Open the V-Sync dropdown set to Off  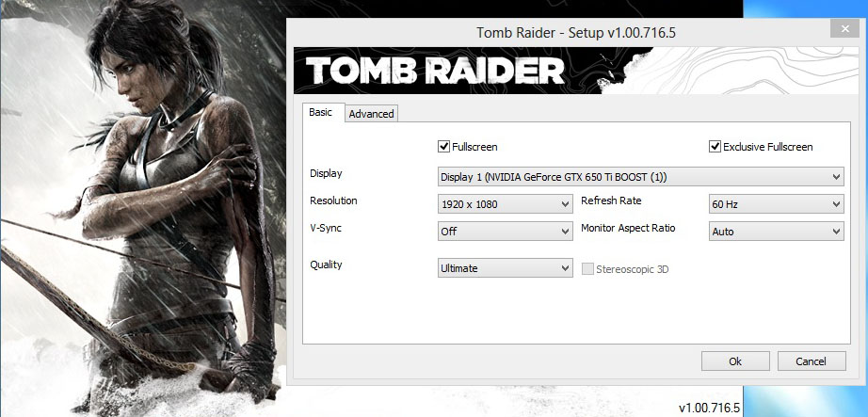tap(505, 232)
